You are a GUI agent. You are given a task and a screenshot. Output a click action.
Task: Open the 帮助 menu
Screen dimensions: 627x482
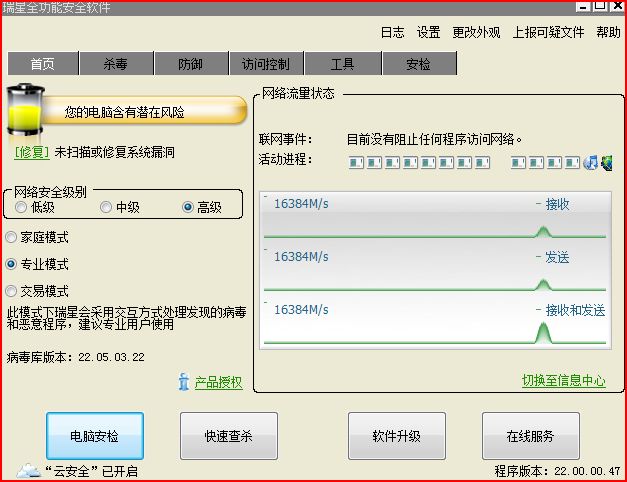click(x=608, y=32)
